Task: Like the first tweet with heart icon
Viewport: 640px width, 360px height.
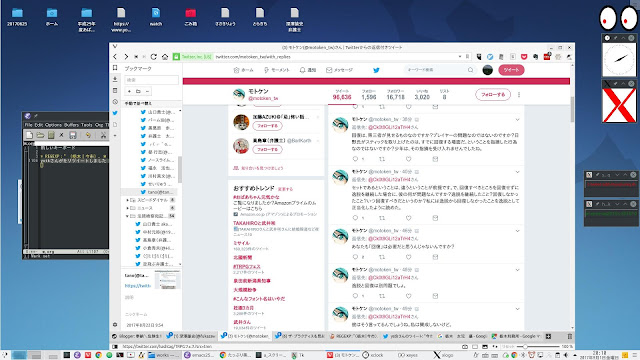Action: 409,159
